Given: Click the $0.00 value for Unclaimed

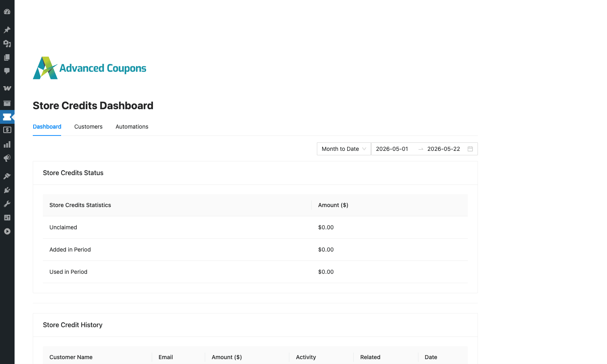Looking at the screenshot, I should (x=326, y=227).
